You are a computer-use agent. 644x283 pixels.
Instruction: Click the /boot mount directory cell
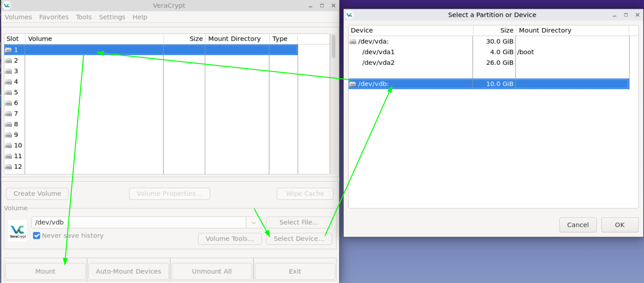click(526, 52)
